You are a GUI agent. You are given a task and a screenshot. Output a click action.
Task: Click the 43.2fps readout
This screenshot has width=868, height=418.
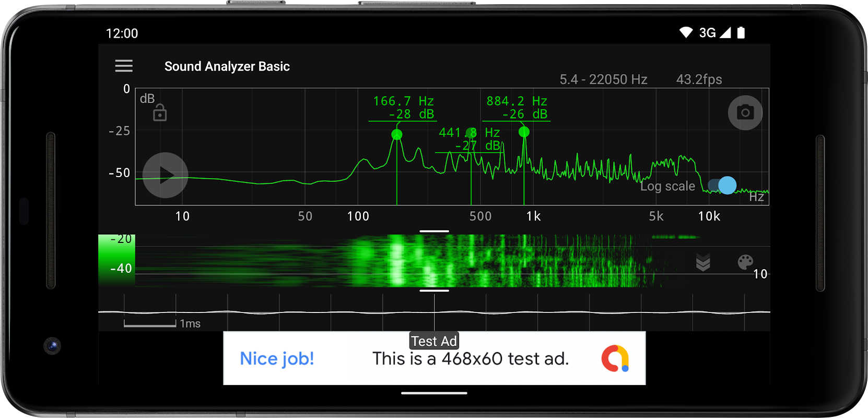699,79
